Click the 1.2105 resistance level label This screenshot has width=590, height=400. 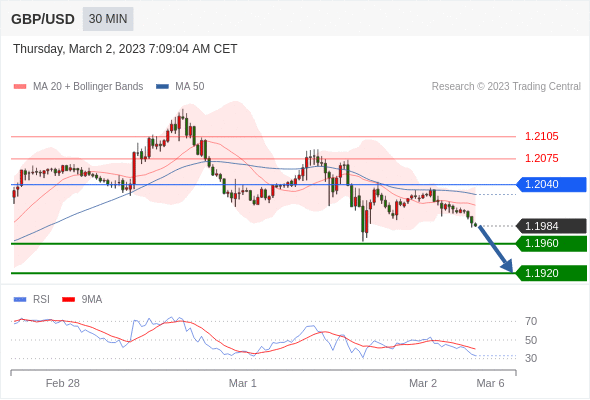tap(541, 136)
